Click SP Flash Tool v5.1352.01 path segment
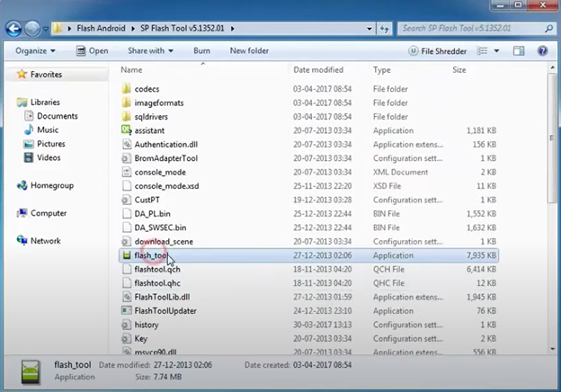Screen dimensions: 561x392 183,28
